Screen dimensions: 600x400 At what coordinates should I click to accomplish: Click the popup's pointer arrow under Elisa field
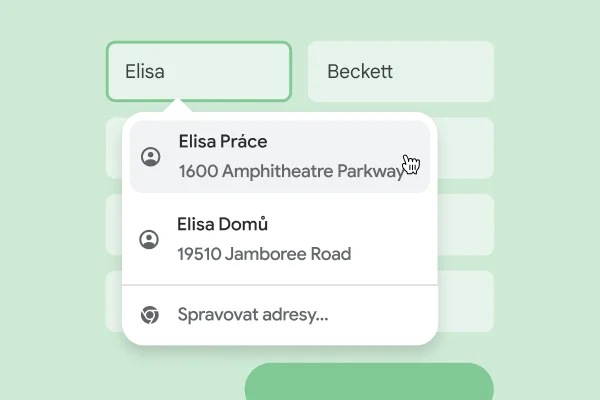tap(178, 106)
